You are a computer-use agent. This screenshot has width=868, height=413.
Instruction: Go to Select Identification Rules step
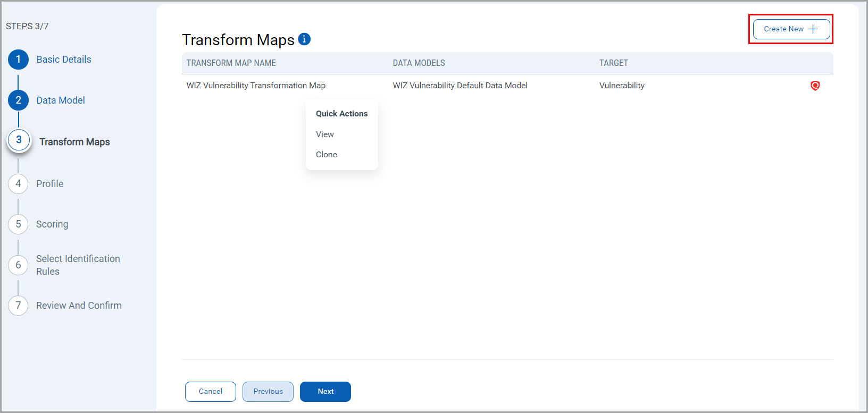78,265
